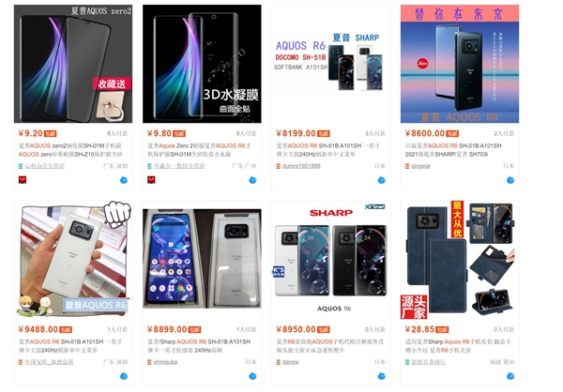Click blue chat icon on ¥8199.00 listing

click(x=381, y=180)
